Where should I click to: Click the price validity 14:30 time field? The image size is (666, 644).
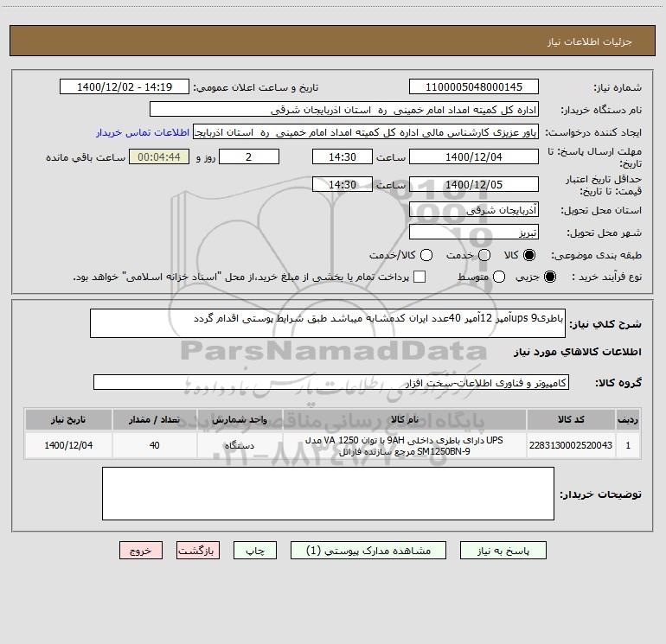click(343, 184)
